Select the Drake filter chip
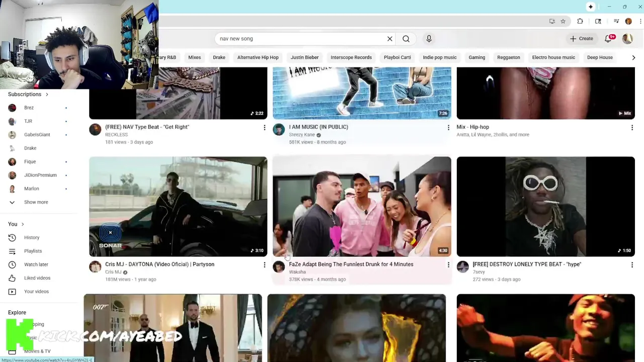The width and height of the screenshot is (644, 362). [x=219, y=57]
